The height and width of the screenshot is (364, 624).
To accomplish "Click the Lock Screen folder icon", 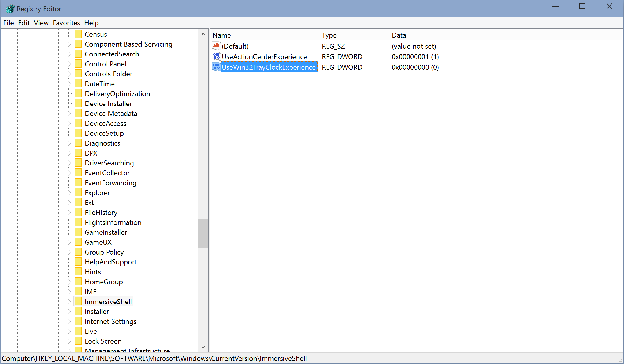I will [78, 341].
